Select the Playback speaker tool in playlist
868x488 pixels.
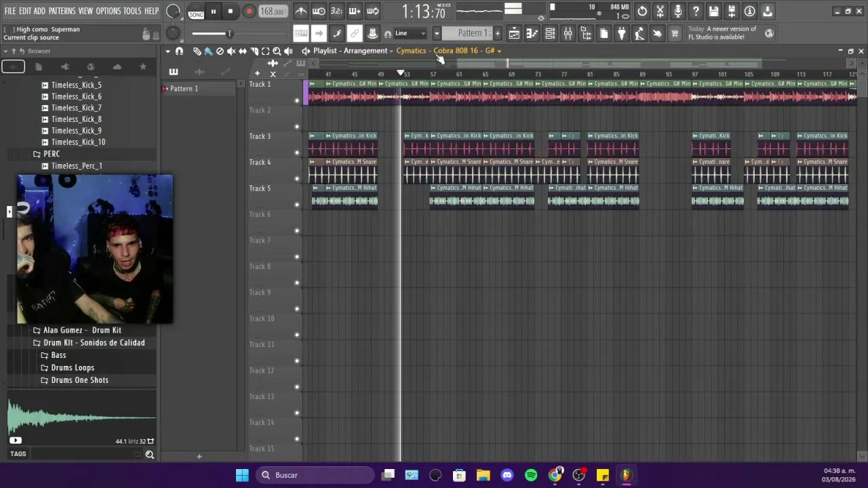[288, 51]
